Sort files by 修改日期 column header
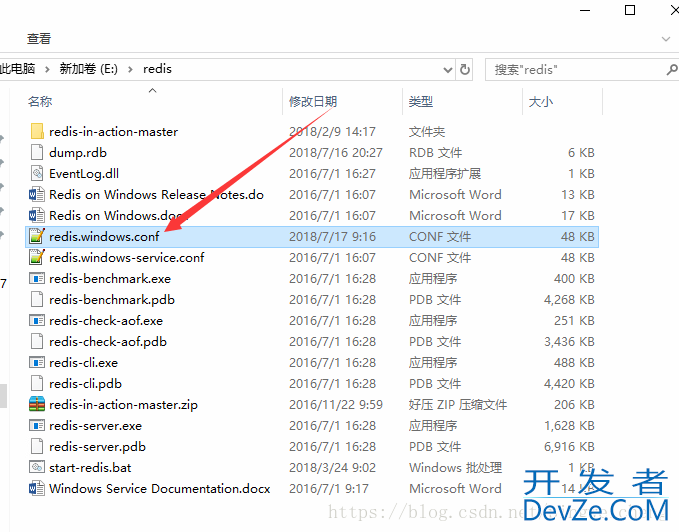This screenshot has height=532, width=679. pos(313,102)
